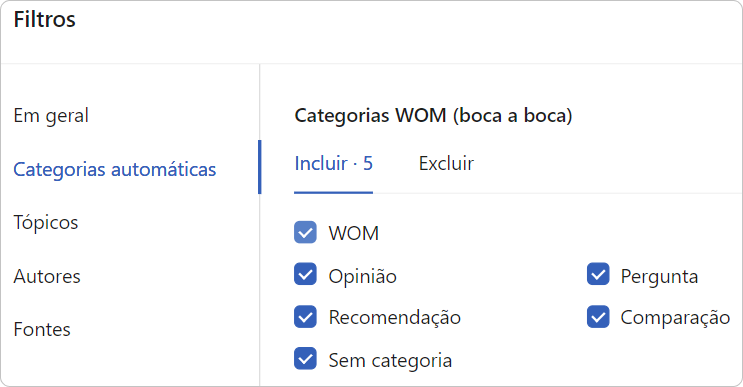Select Categorias automáticas in the sidebar
Screen dimensions: 743x387
(x=115, y=170)
